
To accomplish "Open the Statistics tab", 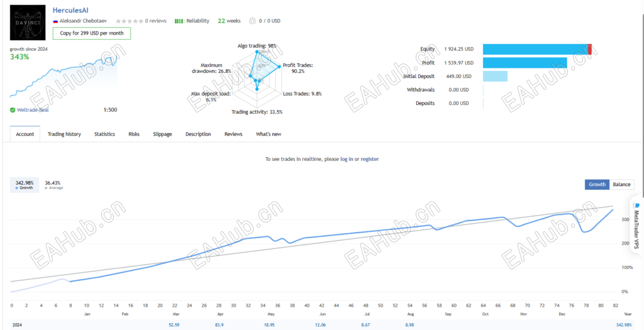I will point(104,134).
